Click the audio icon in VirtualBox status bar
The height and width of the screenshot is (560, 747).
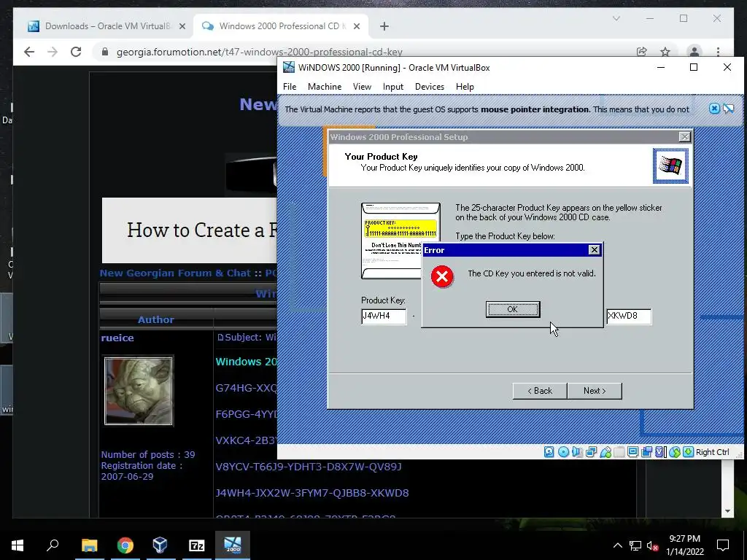tap(578, 452)
